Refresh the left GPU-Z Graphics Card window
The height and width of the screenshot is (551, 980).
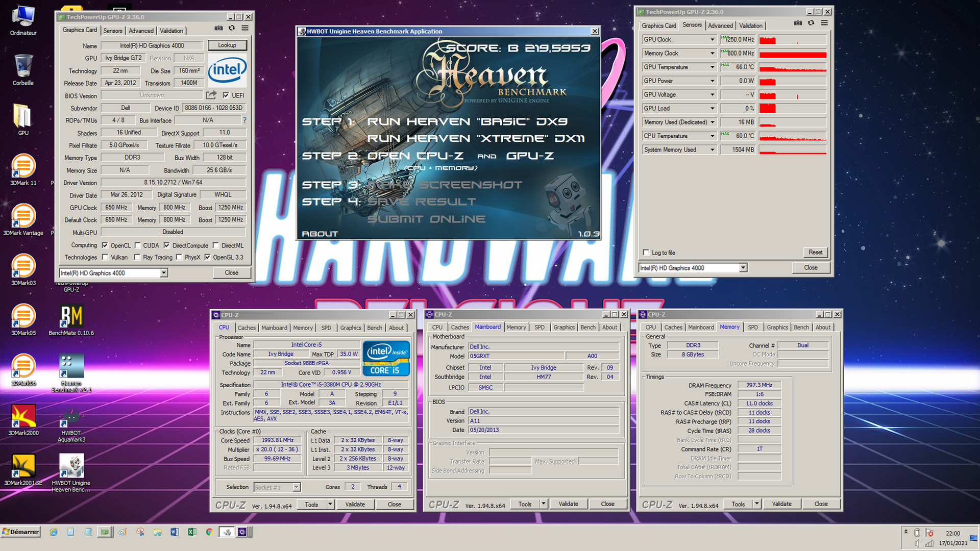click(x=232, y=29)
